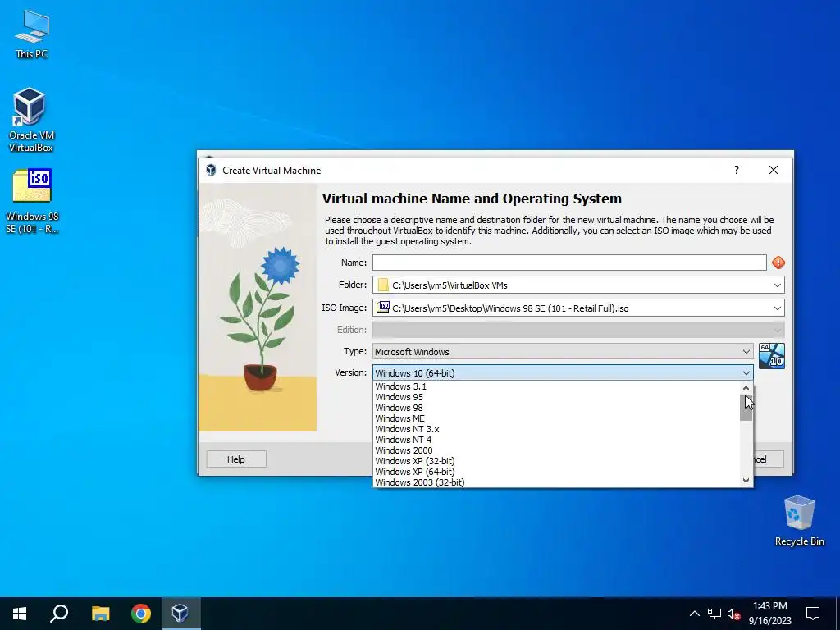840x630 pixels.
Task: Click the Help button
Action: click(x=236, y=459)
